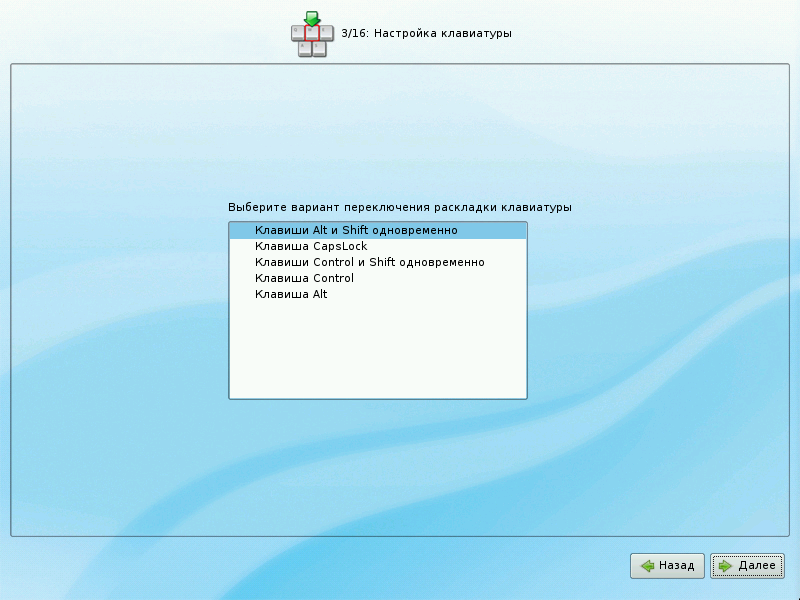Click empty space inside the layout list box
Viewport: 800px width, 600px height.
tap(377, 350)
